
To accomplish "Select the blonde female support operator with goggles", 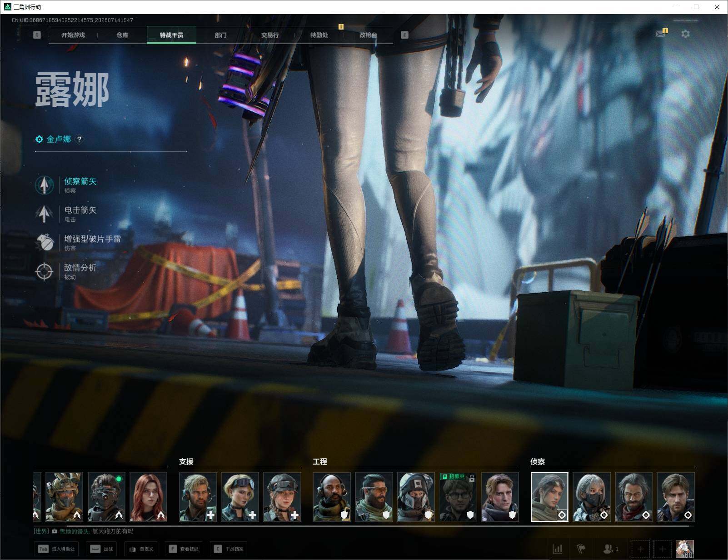I will pos(240,497).
